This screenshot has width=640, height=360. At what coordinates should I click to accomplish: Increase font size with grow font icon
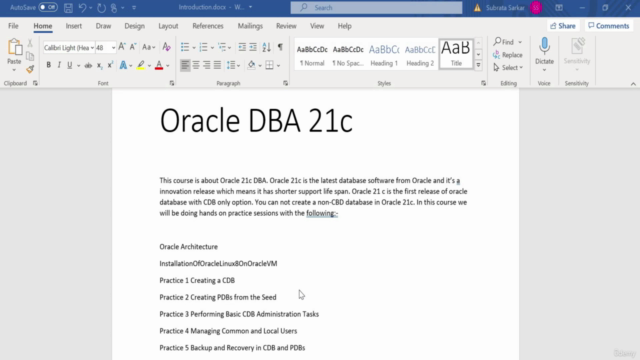(122, 47)
